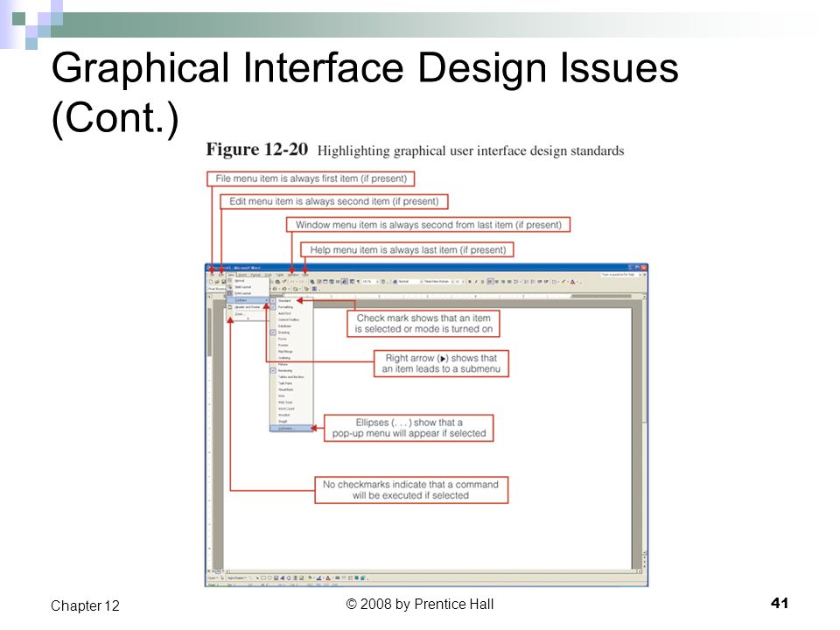Click the Italic formatting icon
Image resolution: width=840 pixels, height=630 pixels.
click(x=476, y=281)
